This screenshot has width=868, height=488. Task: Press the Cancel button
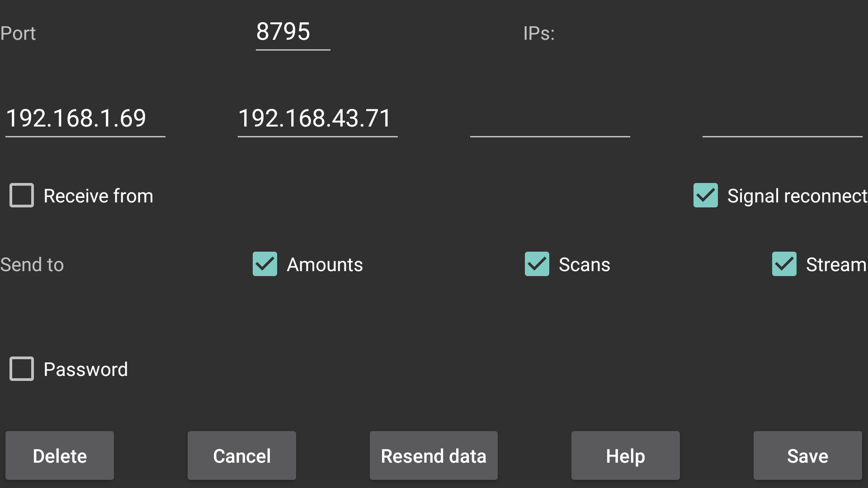[x=241, y=456]
